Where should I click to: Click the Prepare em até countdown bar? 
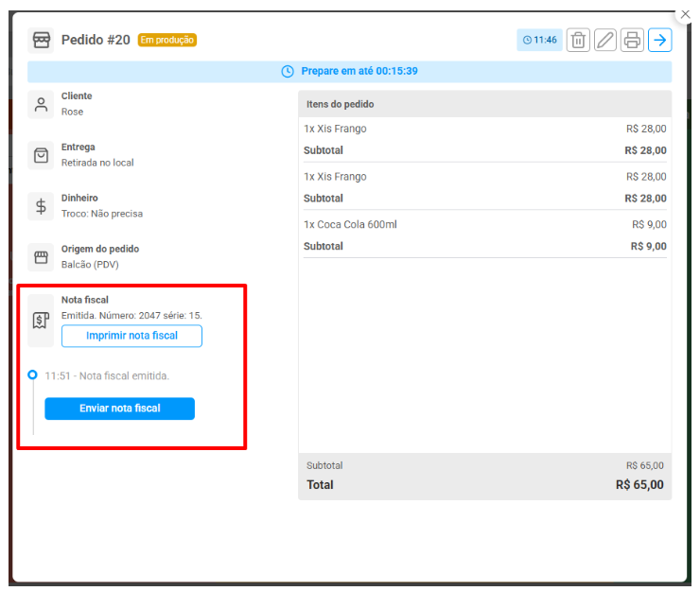(x=349, y=72)
